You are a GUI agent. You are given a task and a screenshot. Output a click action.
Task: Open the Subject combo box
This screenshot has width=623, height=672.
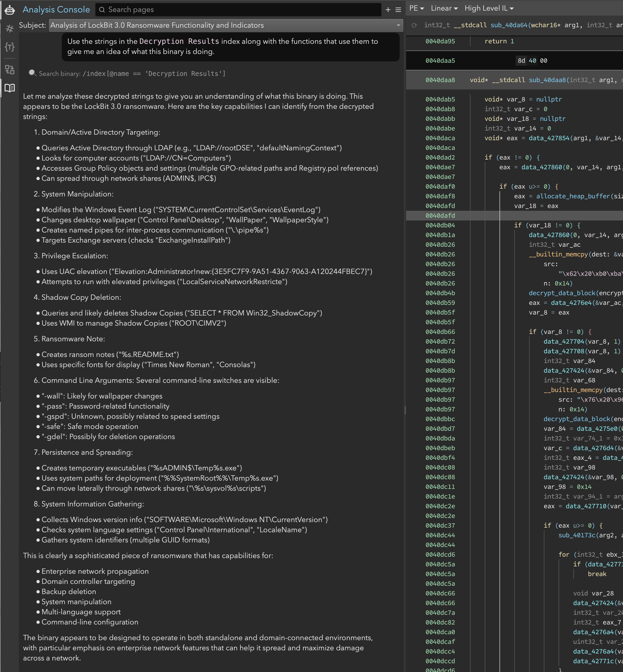tap(226, 25)
